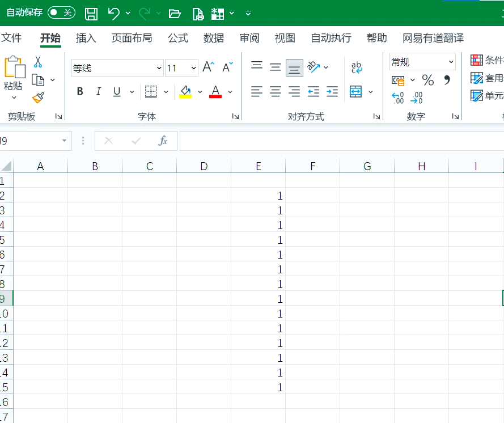Open the 帮助 tab
The height and width of the screenshot is (423, 504).
376,38
